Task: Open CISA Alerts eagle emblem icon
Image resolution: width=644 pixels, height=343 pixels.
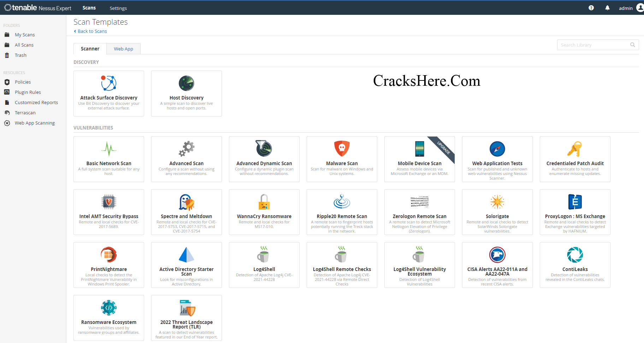Action: click(497, 255)
